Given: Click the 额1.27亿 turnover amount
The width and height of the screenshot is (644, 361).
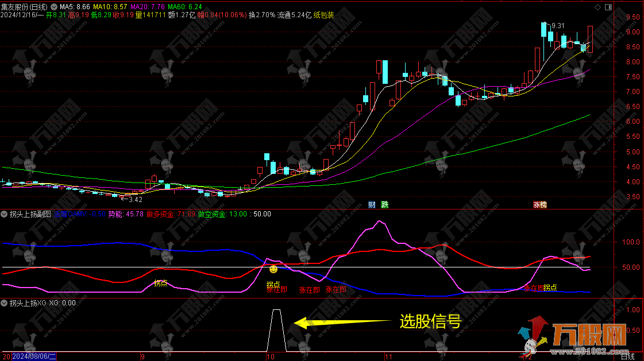Looking at the screenshot, I should (x=182, y=15).
